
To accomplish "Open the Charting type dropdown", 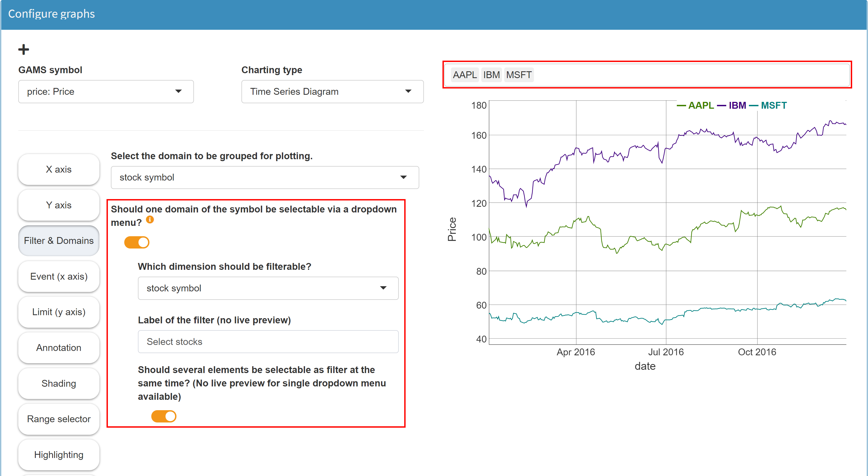I will point(332,91).
